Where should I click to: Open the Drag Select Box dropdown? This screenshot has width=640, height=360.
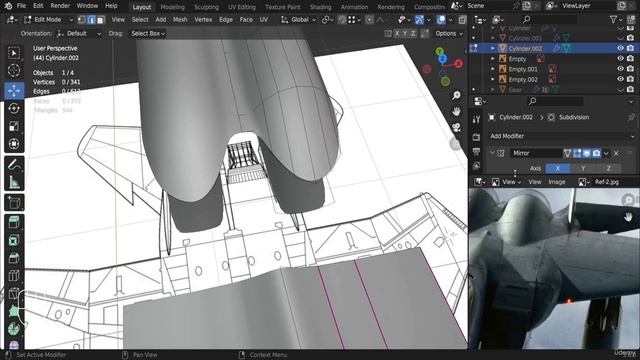click(148, 33)
